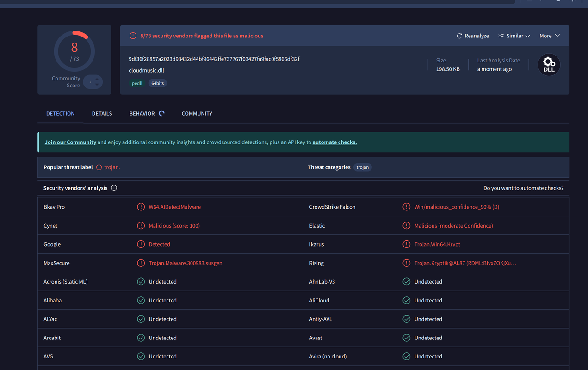Viewport: 588px width, 370px height.
Task: Click the detection score gauge showing 8/73
Action: click(74, 51)
